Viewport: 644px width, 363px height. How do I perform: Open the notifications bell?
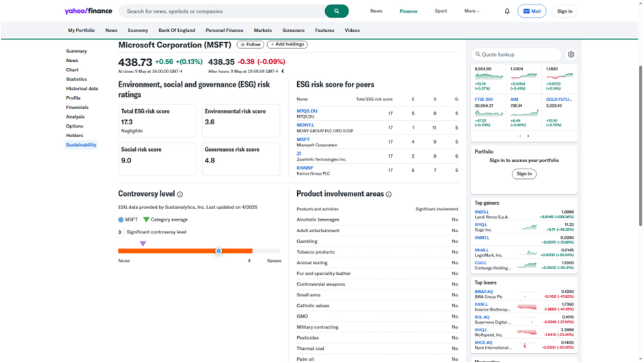coord(507,11)
